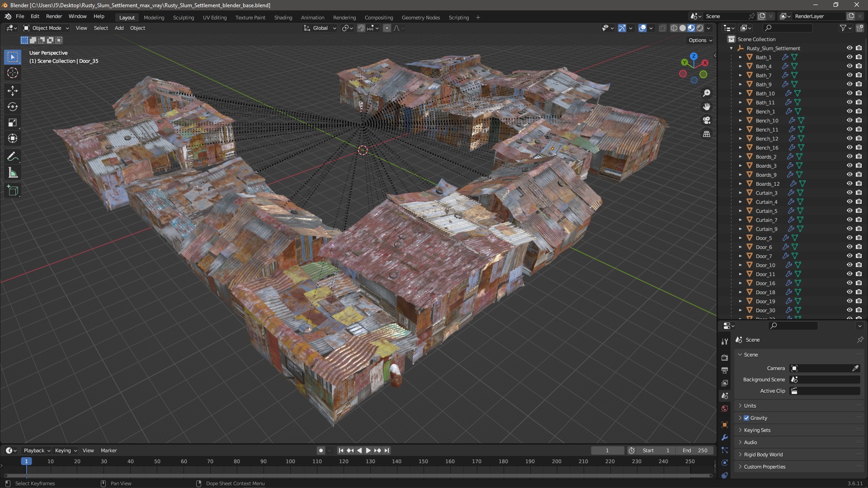Viewport: 868px width, 488px height.
Task: Open the Particles properties tab
Action: (x=725, y=450)
